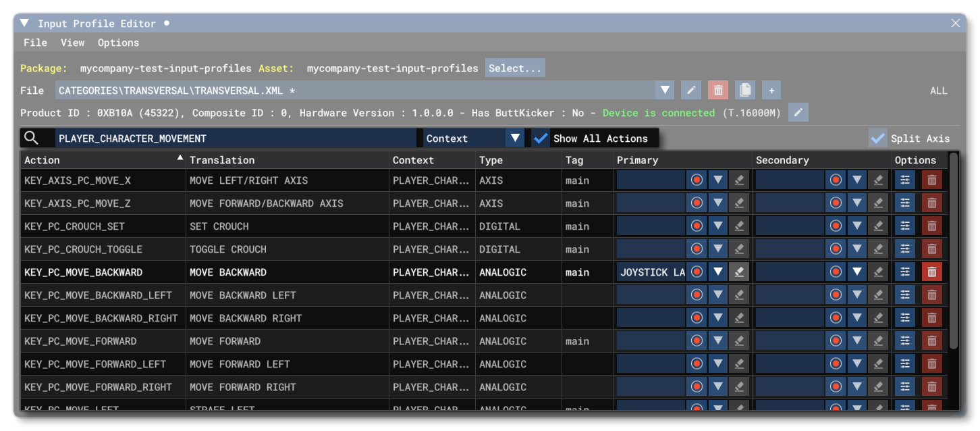980x431 pixels.
Task: Expand the file selection dropdown arrow
Action: point(664,89)
